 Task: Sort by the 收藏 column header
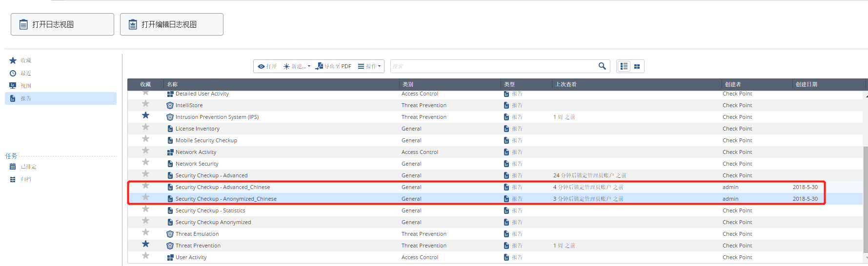tap(145, 84)
